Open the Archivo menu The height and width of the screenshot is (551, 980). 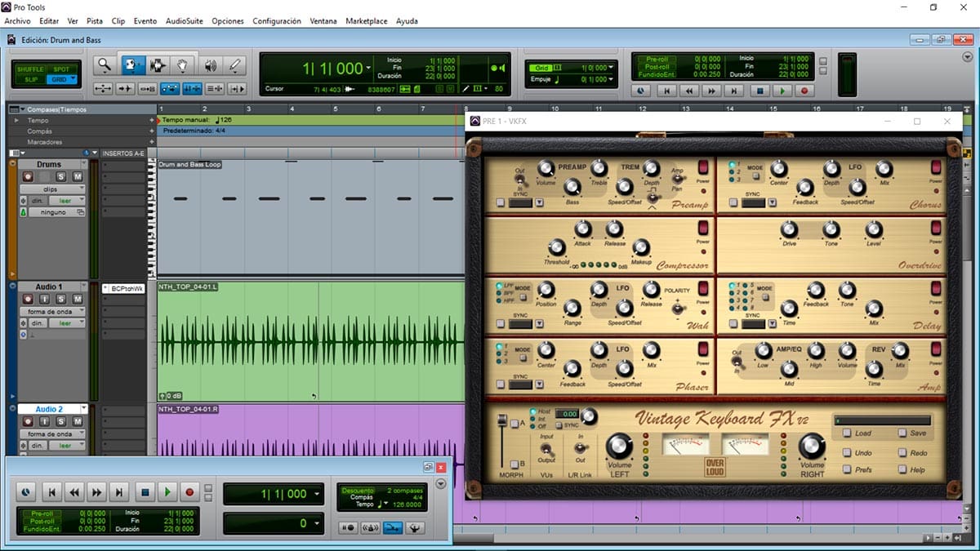(18, 20)
